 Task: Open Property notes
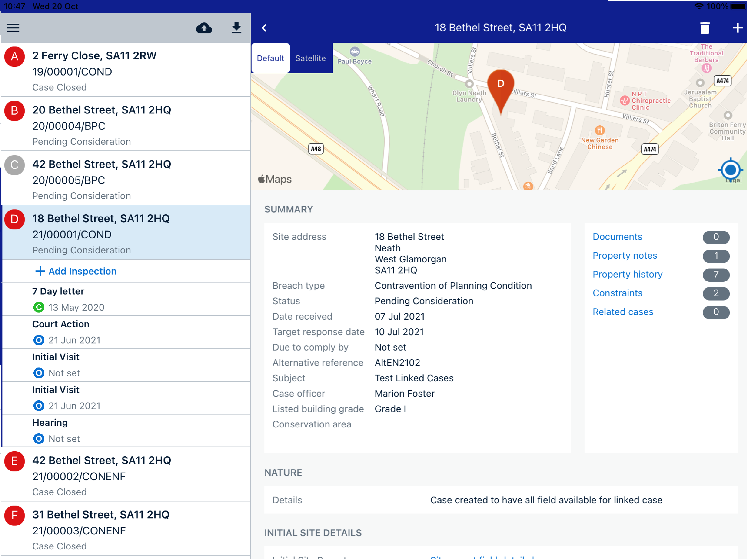pos(625,256)
